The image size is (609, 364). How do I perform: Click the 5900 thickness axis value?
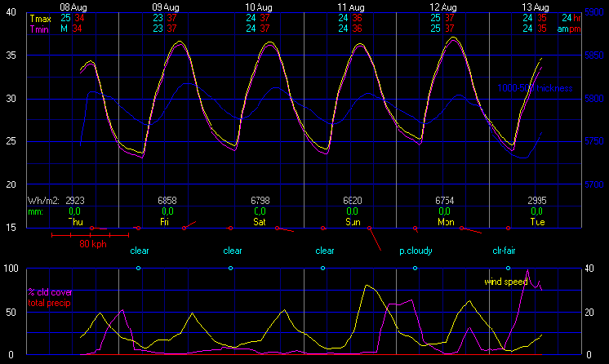point(594,12)
